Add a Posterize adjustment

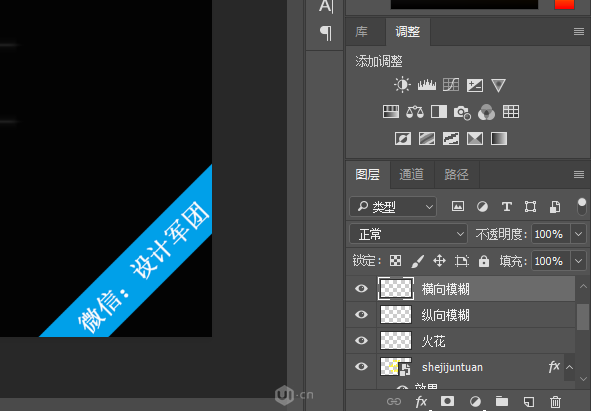(x=427, y=138)
